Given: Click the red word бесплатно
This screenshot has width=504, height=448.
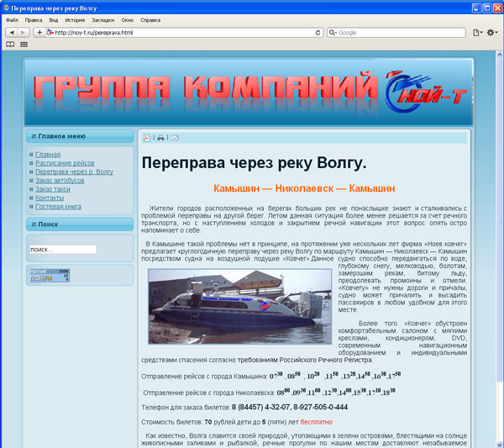Looking at the screenshot, I should coord(317,422).
